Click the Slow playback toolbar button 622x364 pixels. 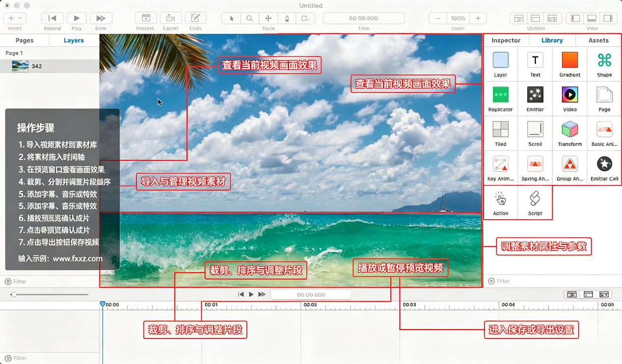(101, 18)
